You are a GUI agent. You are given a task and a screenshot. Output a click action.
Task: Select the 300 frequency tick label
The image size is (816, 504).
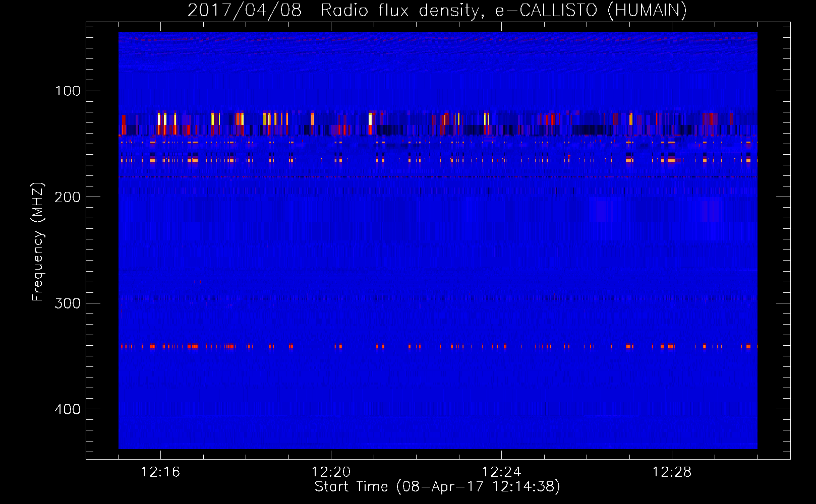(x=68, y=303)
